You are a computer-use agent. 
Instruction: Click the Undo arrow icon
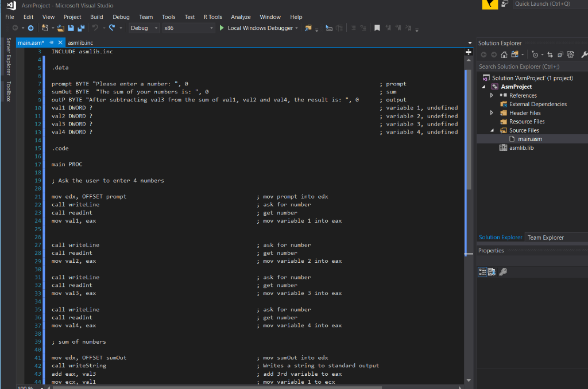point(95,28)
